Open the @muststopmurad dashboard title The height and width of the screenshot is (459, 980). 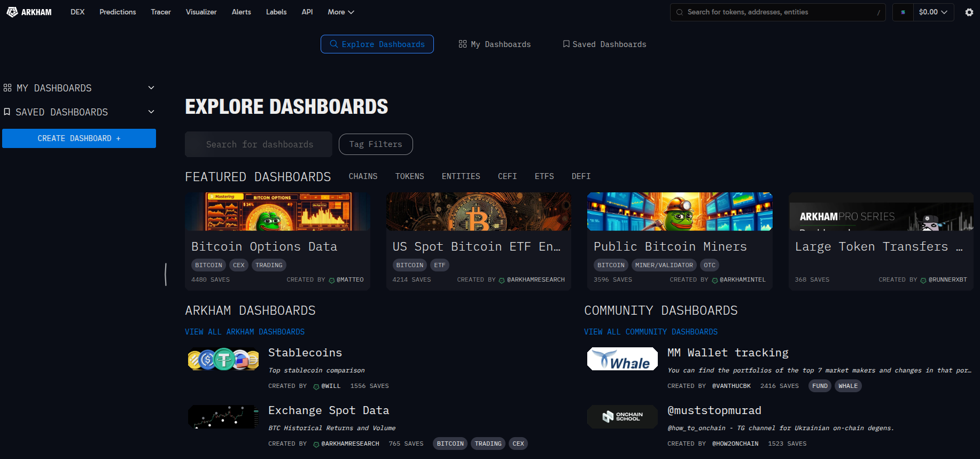[714, 410]
